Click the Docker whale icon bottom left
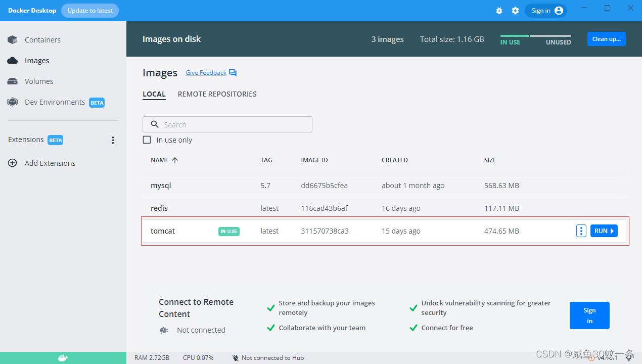This screenshot has height=364, width=642. (63, 357)
